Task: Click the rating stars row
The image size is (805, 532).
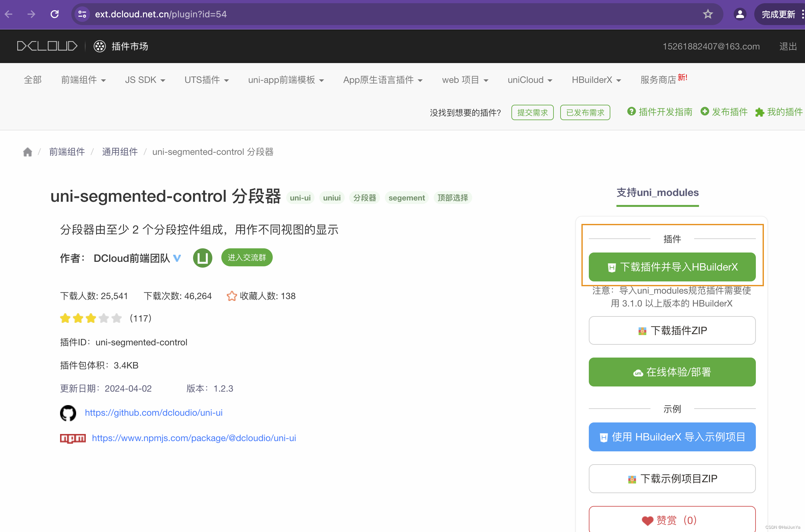Action: [x=91, y=318]
